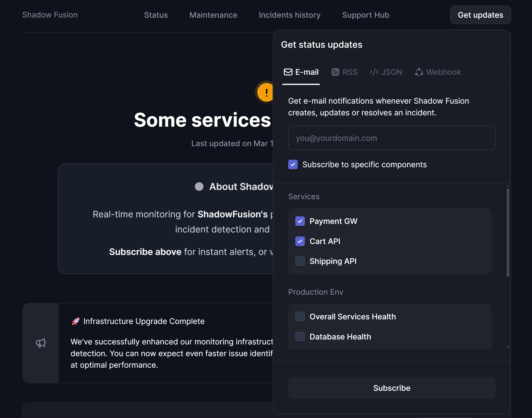Click the rocket emoji beside Infrastructure Upgrade Complete
The width and height of the screenshot is (532, 418).
pyautogui.click(x=76, y=321)
